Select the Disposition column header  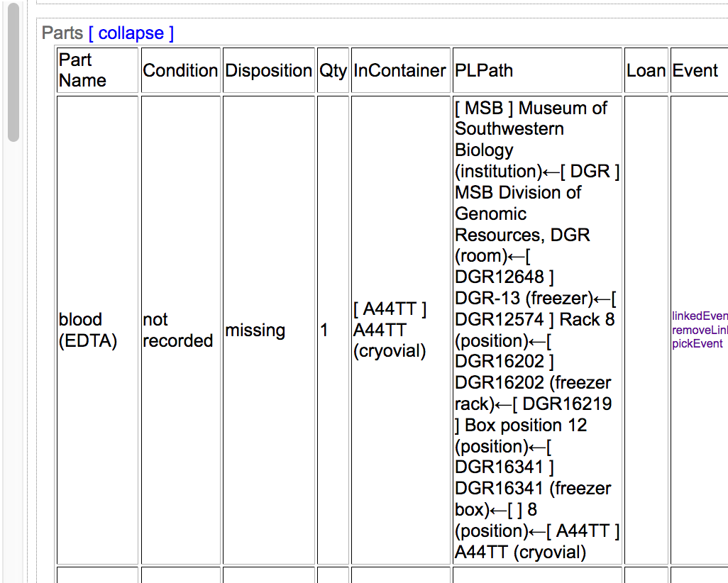[x=269, y=70]
